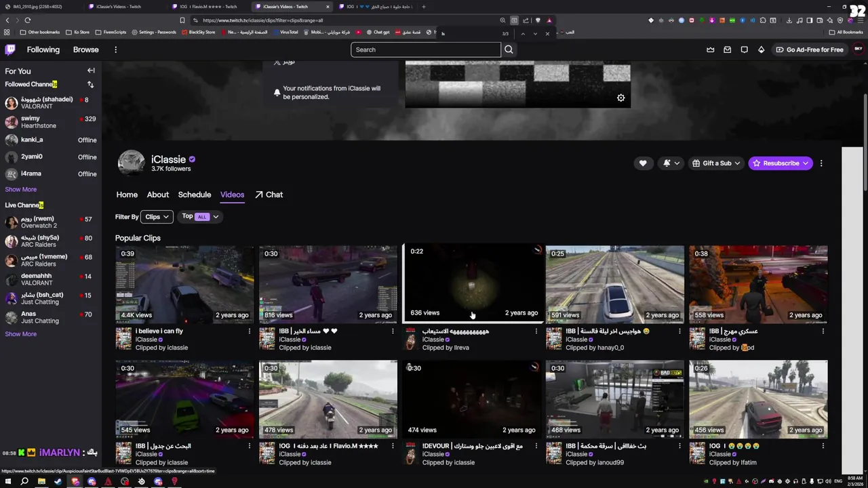This screenshot has width=868, height=488.
Task: Play the 0:25 clip with 591 views
Action: click(615, 283)
